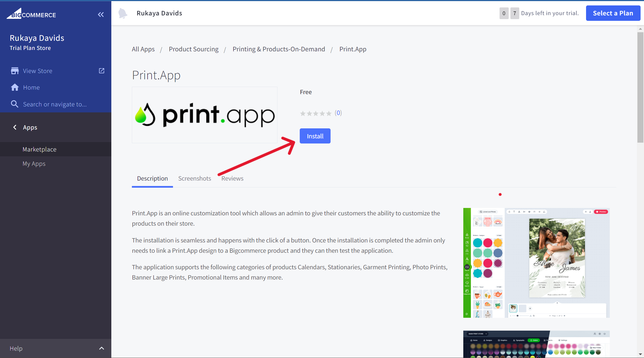Image resolution: width=644 pixels, height=358 pixels.
Task: Click the Select a Plan button
Action: (x=613, y=13)
